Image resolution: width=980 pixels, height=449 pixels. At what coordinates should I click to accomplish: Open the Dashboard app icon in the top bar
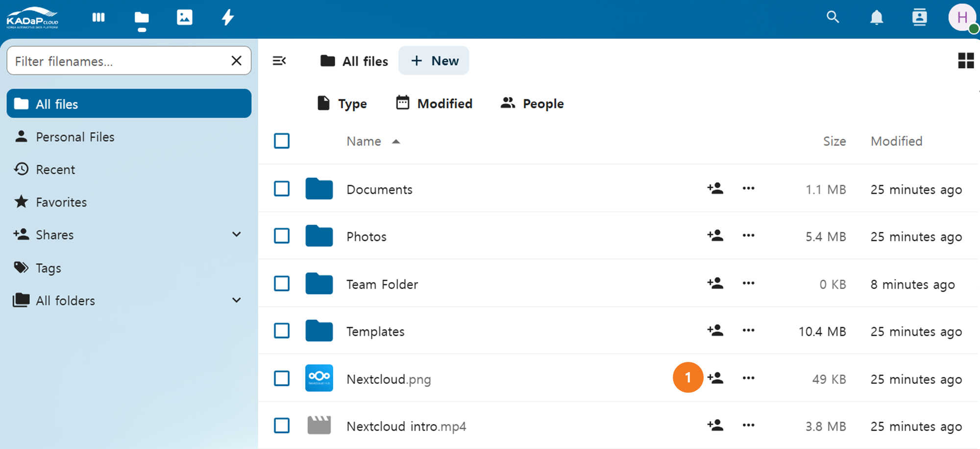pyautogui.click(x=98, y=18)
